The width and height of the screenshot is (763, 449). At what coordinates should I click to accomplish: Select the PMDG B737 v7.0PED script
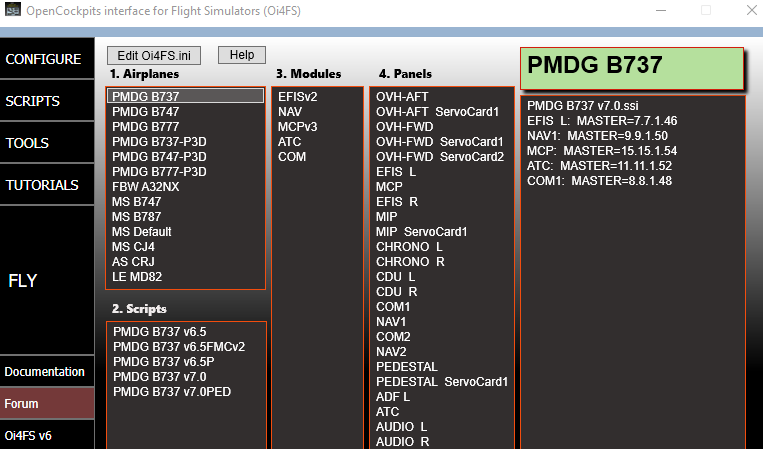pyautogui.click(x=172, y=391)
